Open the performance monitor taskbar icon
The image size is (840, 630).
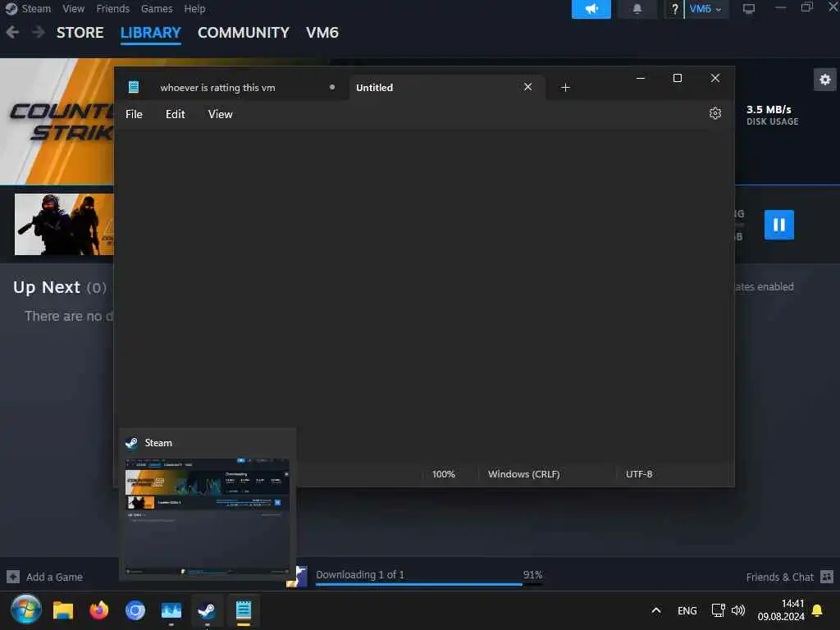point(171,610)
